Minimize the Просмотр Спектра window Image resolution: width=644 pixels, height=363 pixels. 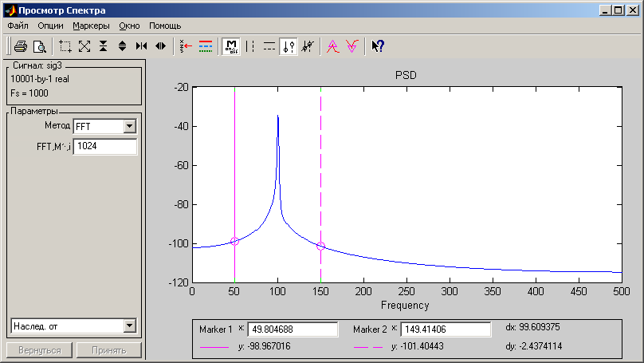605,10
